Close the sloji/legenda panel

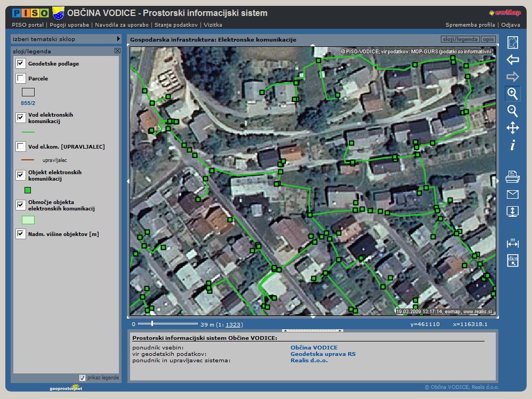point(117,51)
